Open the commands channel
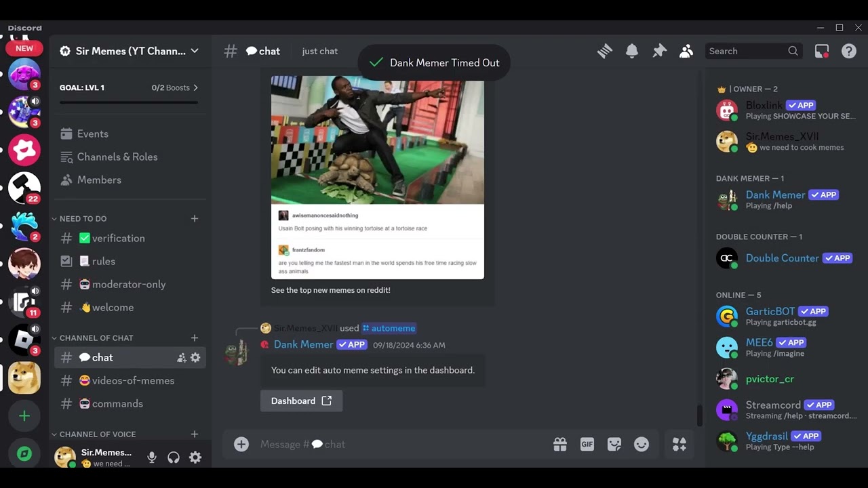Image resolution: width=868 pixels, height=488 pixels. (x=130, y=403)
